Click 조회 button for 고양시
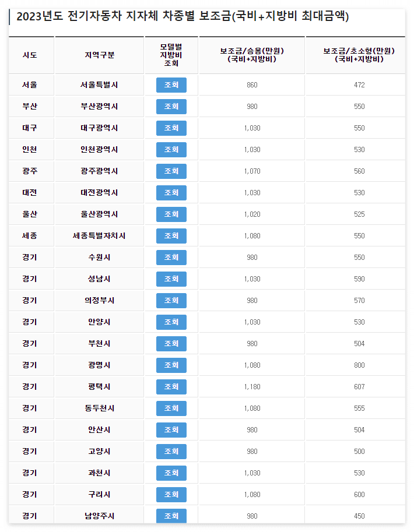Image resolution: width=414 pixels, height=532 pixels. (x=171, y=451)
